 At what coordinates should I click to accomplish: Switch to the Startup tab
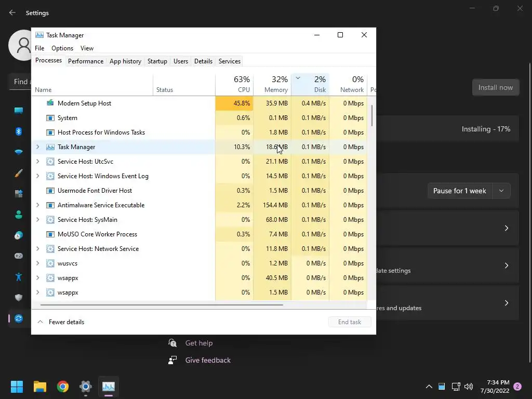tap(157, 61)
